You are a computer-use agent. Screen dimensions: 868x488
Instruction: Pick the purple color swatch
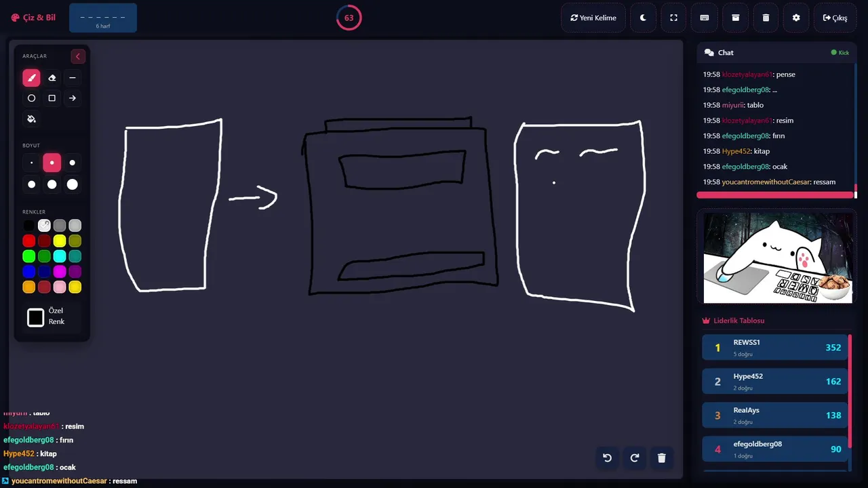75,272
